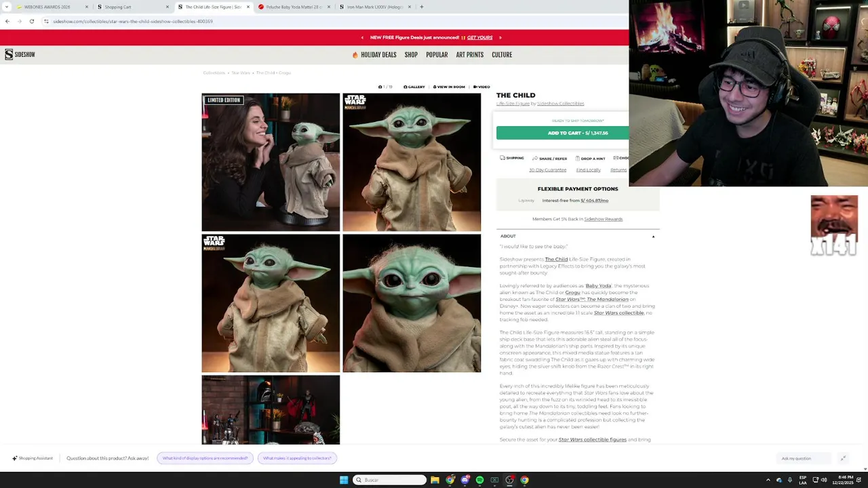
Task: Click ADD TO CART button
Action: point(563,133)
